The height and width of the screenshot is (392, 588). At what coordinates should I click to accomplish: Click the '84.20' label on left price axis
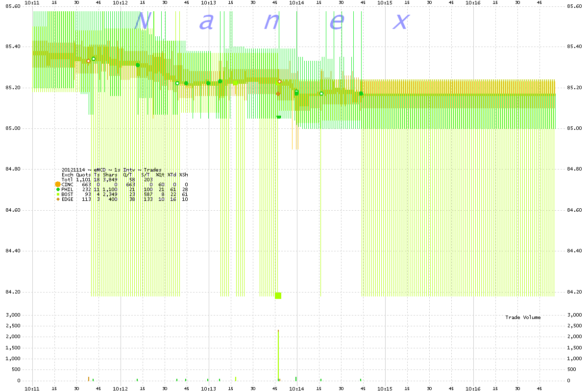point(13,292)
